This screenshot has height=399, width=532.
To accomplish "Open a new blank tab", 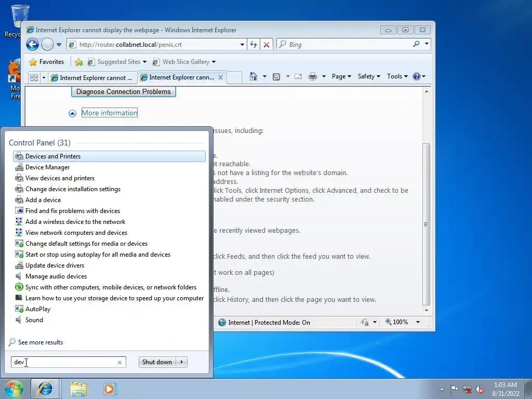I will [234, 78].
